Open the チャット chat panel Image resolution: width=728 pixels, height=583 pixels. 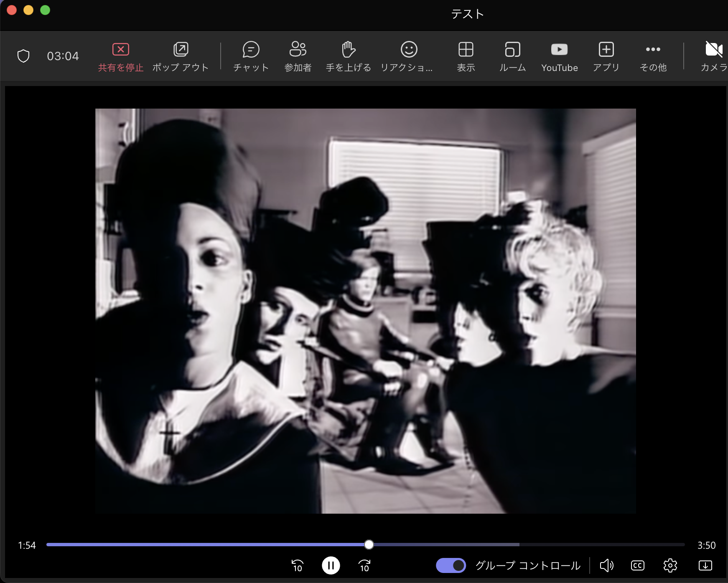(x=251, y=57)
